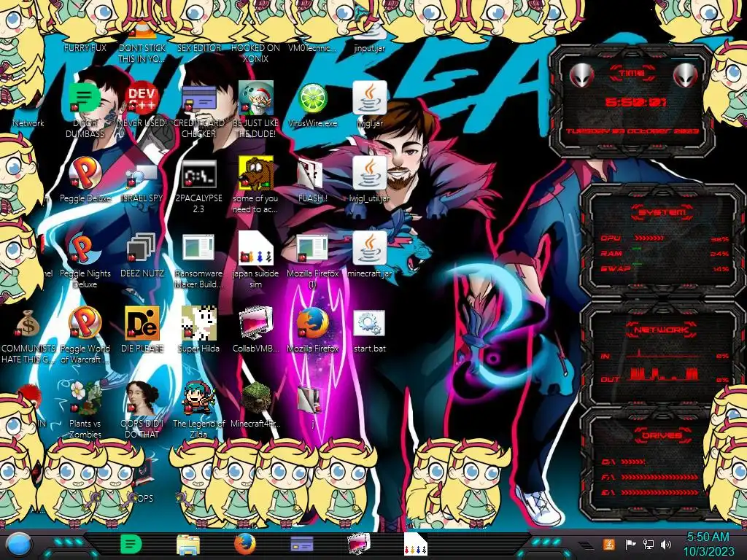Select the FLASH ! desktop icon
The width and height of the screenshot is (747, 560).
pyautogui.click(x=311, y=175)
